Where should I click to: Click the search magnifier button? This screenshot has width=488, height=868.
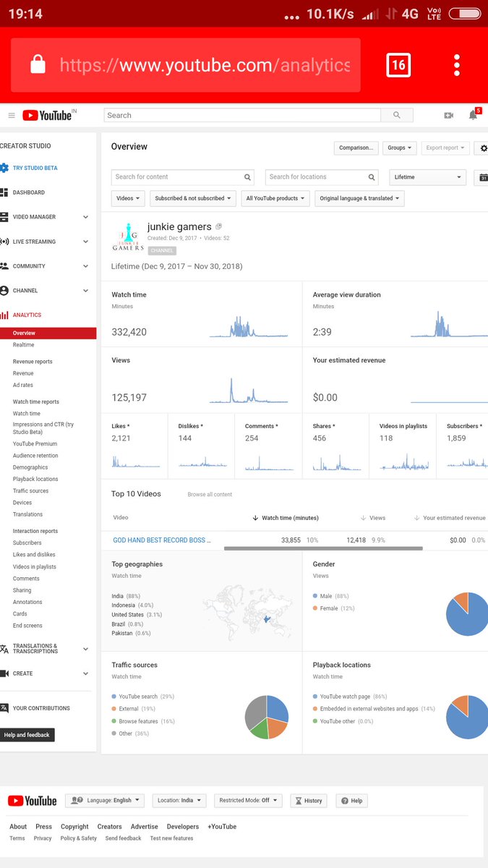click(397, 115)
